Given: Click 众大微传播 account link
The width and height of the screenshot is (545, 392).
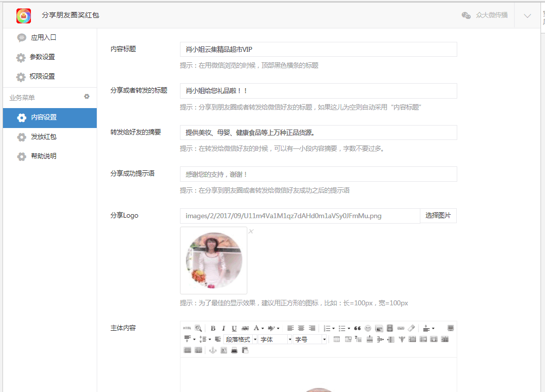Looking at the screenshot, I should (x=492, y=15).
